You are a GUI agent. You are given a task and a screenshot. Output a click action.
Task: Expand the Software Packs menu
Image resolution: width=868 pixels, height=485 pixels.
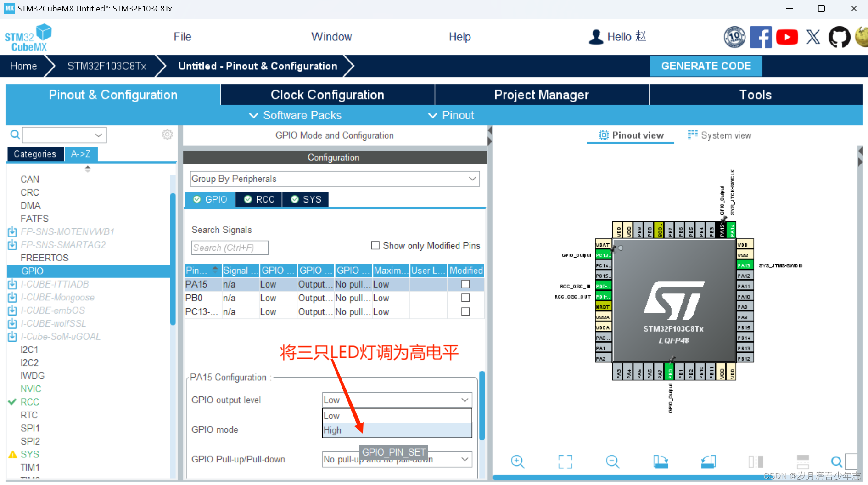point(295,115)
